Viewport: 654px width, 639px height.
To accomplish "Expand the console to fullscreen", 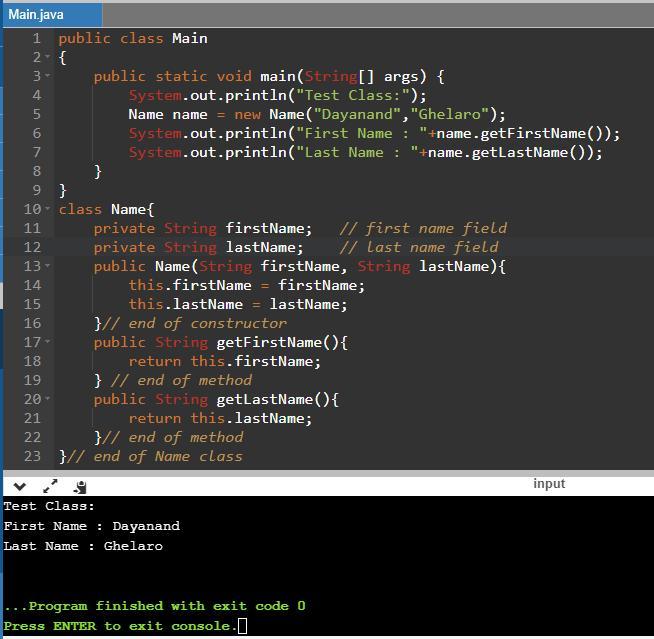I will pyautogui.click(x=50, y=486).
